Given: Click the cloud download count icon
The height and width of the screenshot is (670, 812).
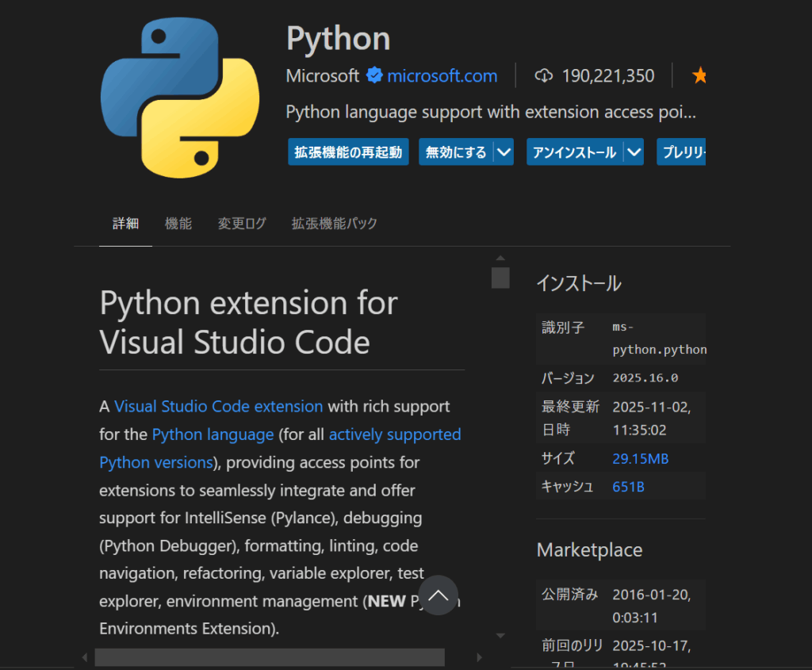Looking at the screenshot, I should tap(543, 76).
